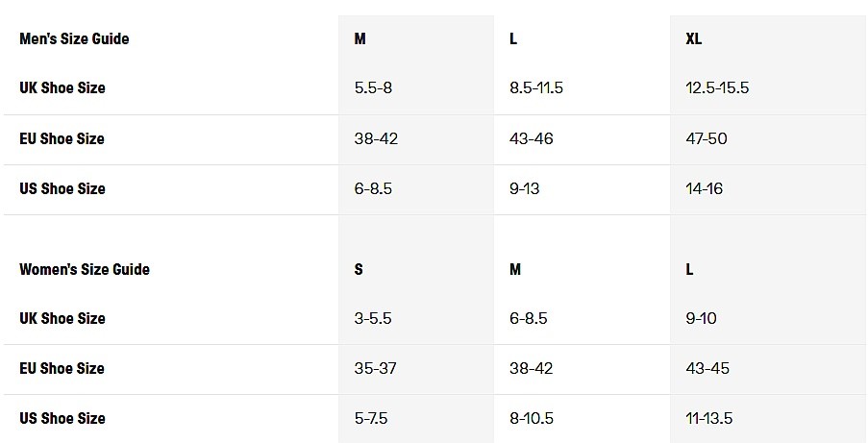Screen dimensions: 868x443
Task: Click the US 5-7.5 cell
Action: click(x=371, y=419)
